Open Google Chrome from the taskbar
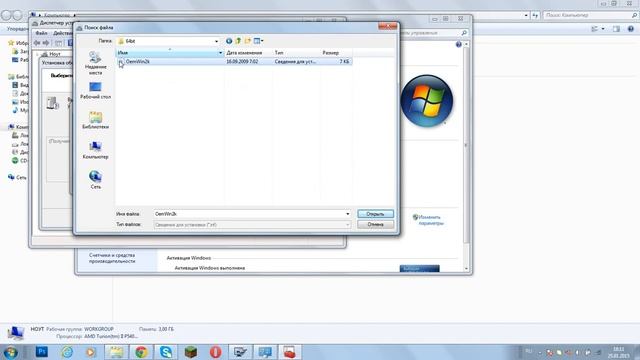 (141, 352)
